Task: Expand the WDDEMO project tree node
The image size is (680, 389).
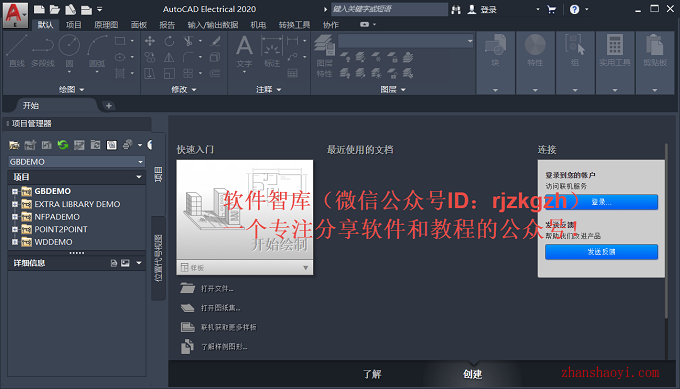Action: [15, 242]
